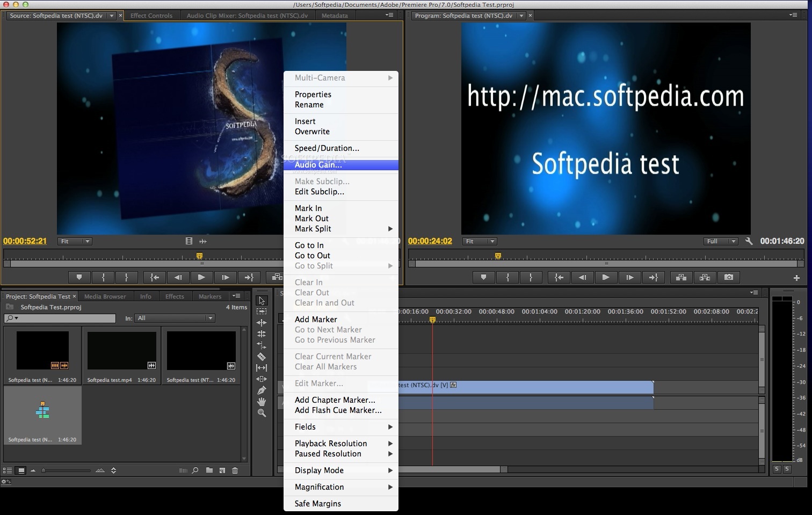Select the Selection arrow tool
This screenshot has height=515, width=812.
(262, 301)
